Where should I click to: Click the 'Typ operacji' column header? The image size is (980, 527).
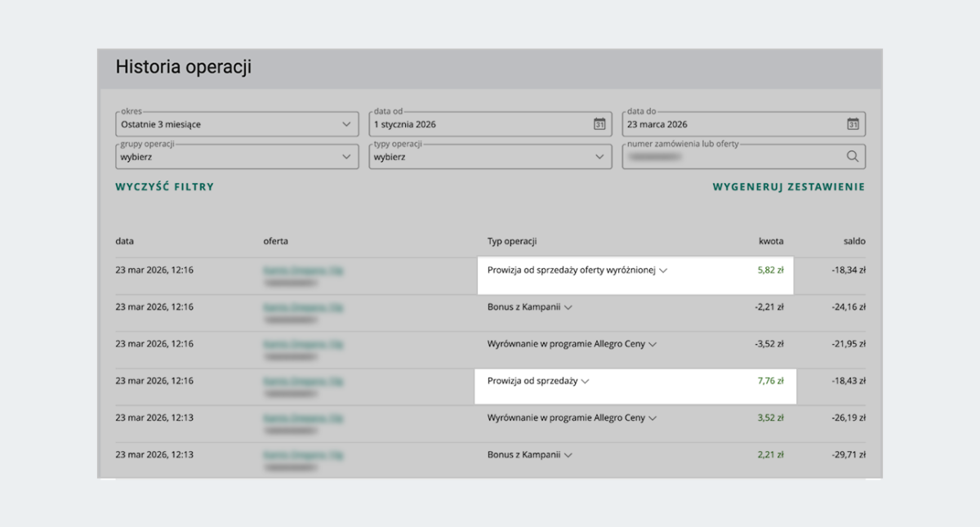[512, 242]
